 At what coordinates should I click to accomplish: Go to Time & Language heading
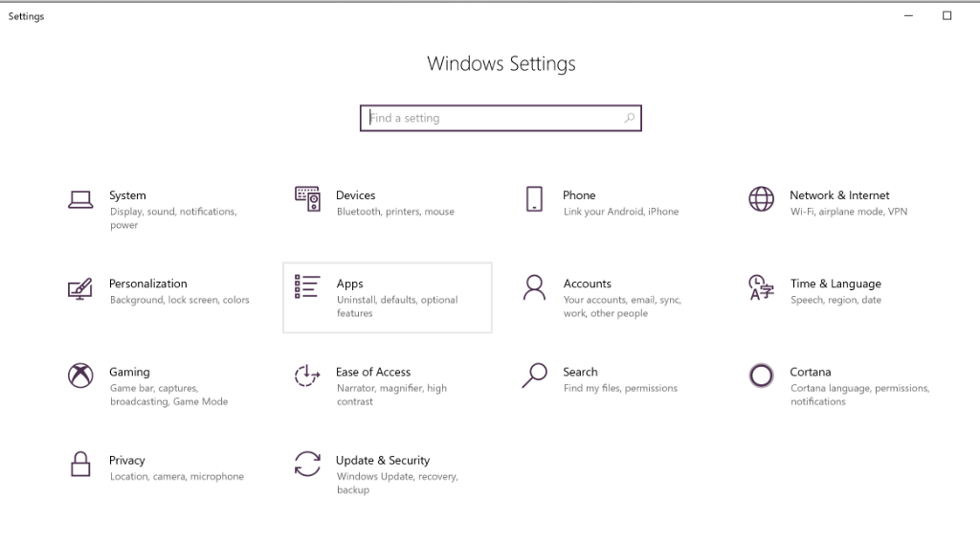(x=835, y=284)
